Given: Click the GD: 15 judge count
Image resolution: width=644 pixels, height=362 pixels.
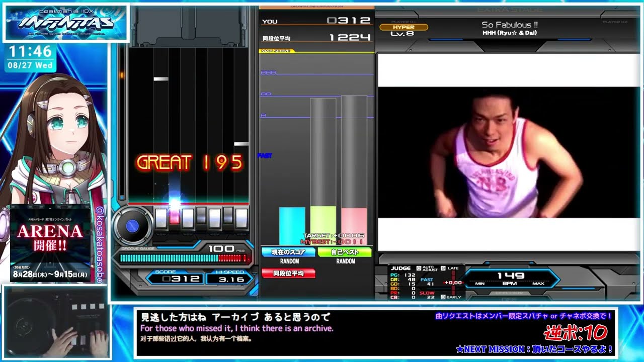Looking at the screenshot, I should click(x=403, y=285).
